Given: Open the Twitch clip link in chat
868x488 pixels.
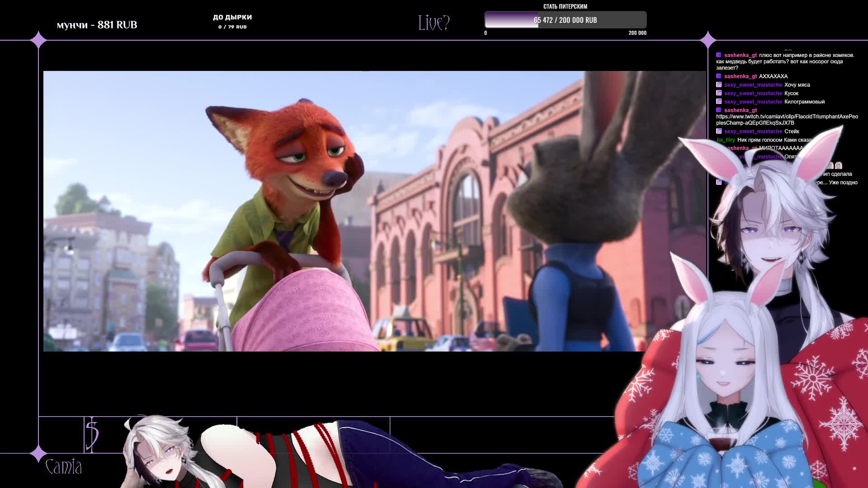Looking at the screenshot, I should (x=787, y=120).
